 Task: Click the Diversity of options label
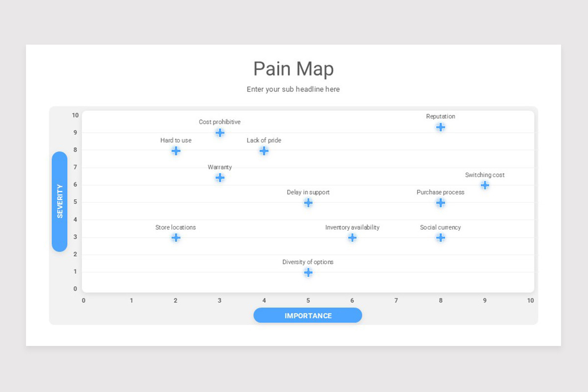(x=308, y=262)
